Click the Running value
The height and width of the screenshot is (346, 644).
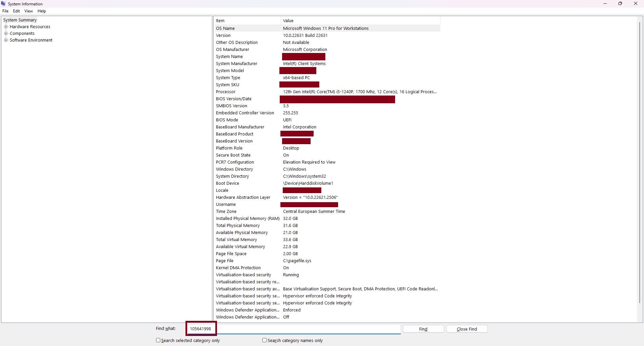[291, 275]
